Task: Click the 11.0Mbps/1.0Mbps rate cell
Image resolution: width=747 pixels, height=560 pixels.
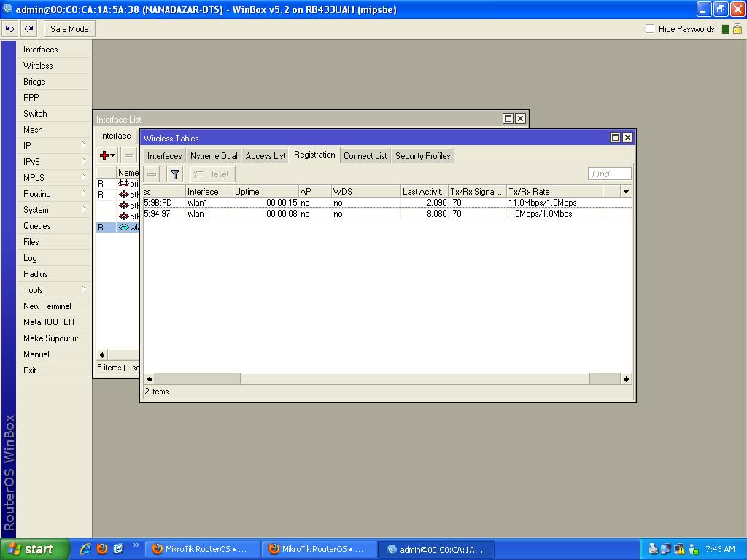Action: point(543,203)
